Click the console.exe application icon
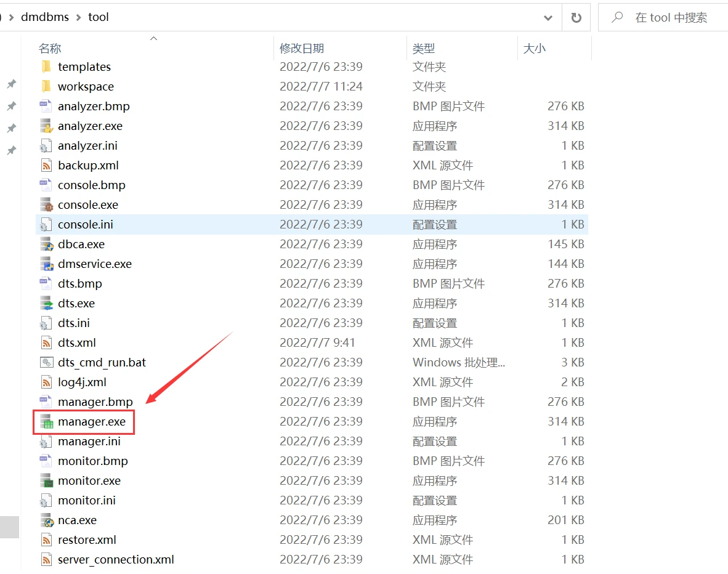This screenshot has width=728, height=574. (47, 205)
